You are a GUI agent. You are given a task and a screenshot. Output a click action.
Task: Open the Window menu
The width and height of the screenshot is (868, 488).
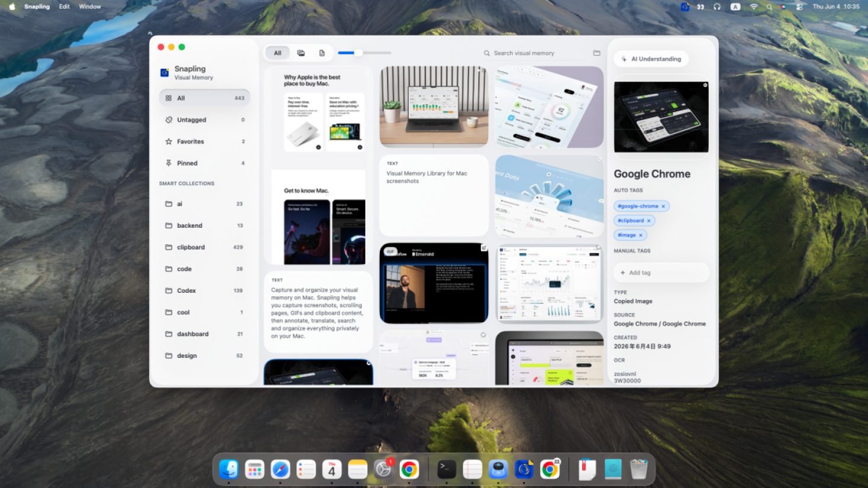coord(90,7)
